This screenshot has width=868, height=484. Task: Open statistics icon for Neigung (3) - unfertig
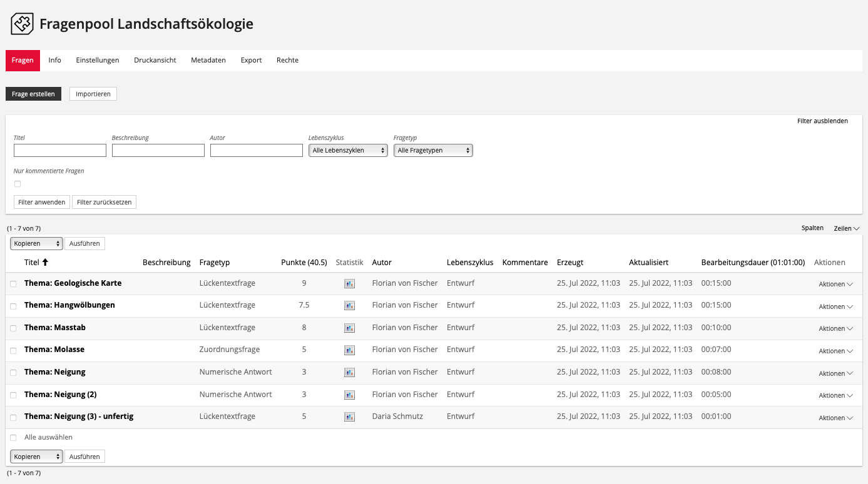coord(349,416)
